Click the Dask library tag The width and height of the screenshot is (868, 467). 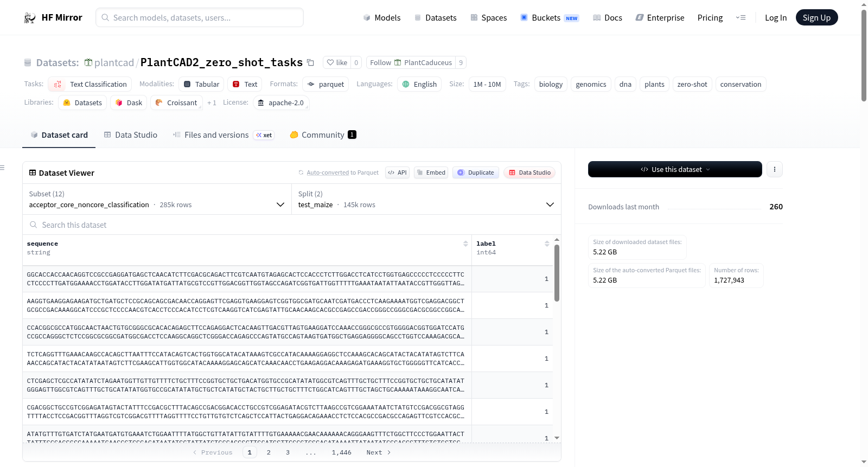[x=129, y=103]
